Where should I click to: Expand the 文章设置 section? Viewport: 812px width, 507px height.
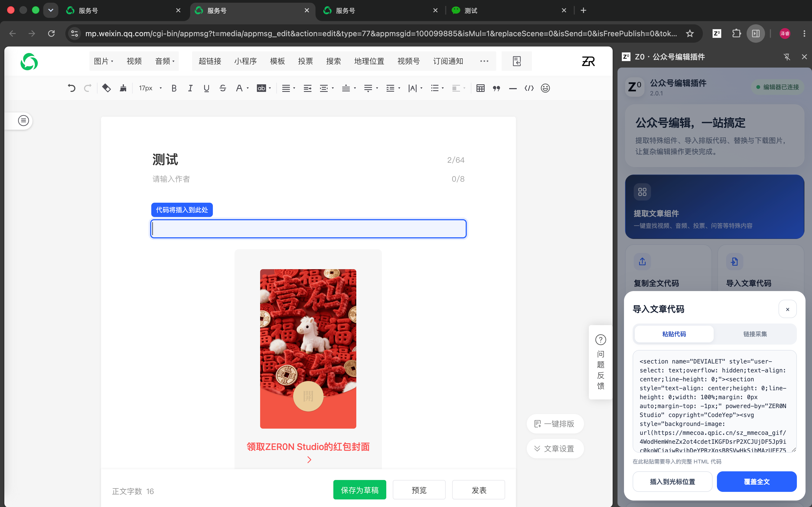[555, 448]
